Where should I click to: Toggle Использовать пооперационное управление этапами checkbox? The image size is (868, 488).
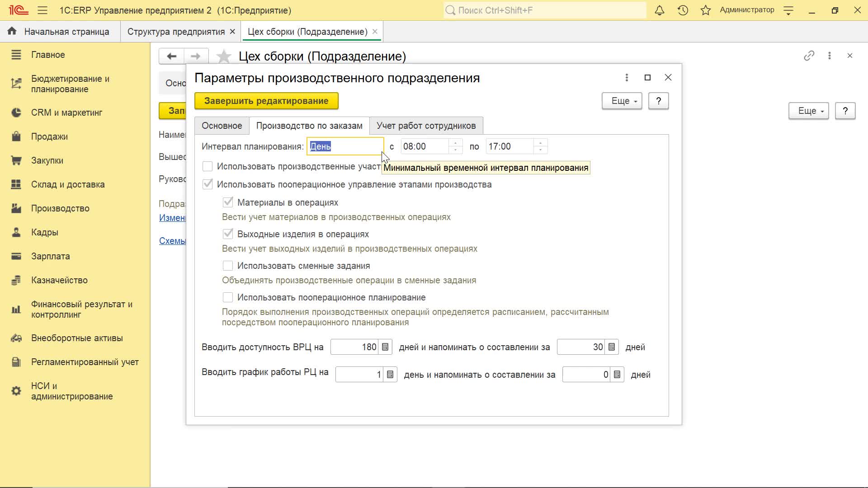click(208, 184)
